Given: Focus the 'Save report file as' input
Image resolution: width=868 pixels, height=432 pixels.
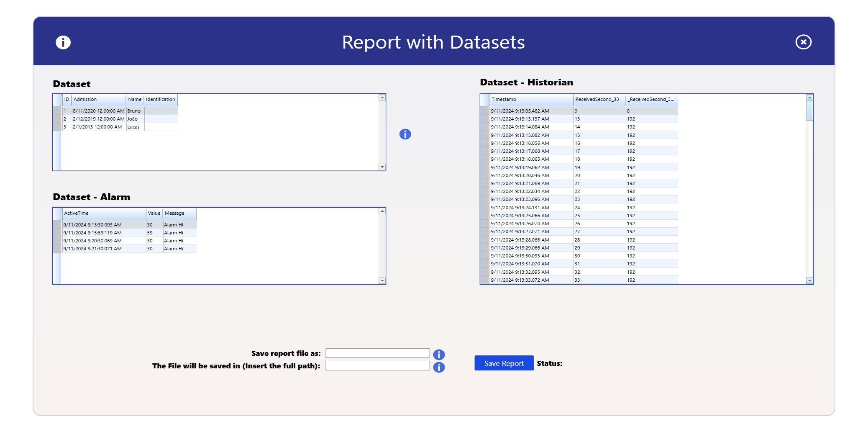Looking at the screenshot, I should [377, 353].
